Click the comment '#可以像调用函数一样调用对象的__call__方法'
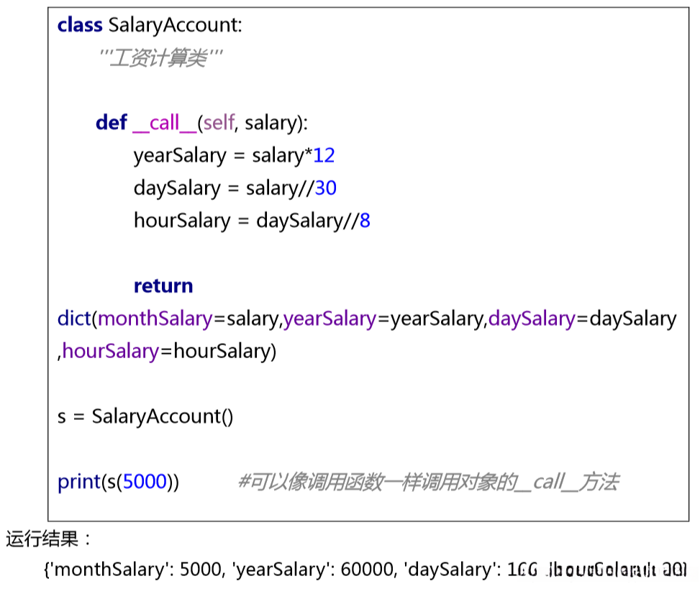 pyautogui.click(x=429, y=482)
